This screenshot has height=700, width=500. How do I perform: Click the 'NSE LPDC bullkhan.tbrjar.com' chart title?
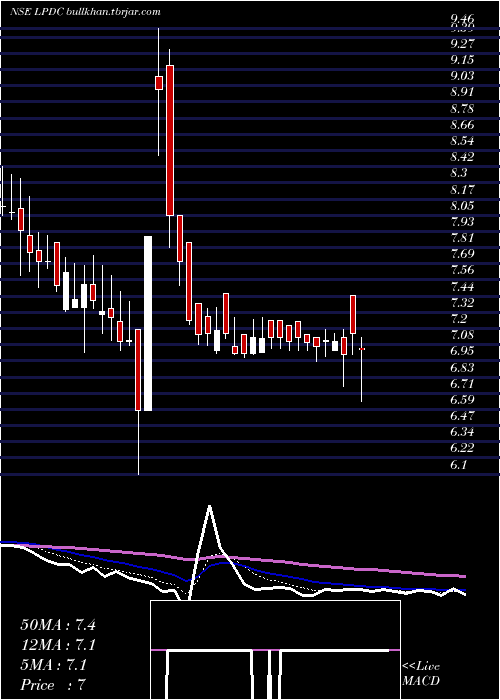(85, 12)
